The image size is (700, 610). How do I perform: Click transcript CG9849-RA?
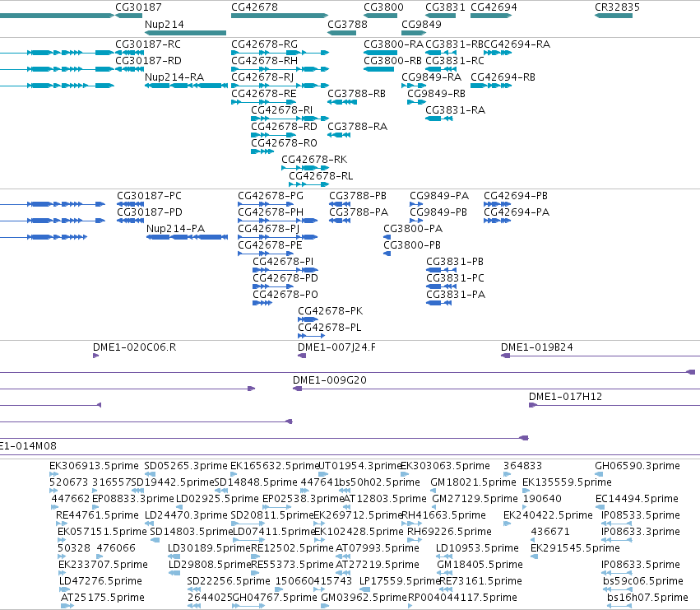click(431, 77)
